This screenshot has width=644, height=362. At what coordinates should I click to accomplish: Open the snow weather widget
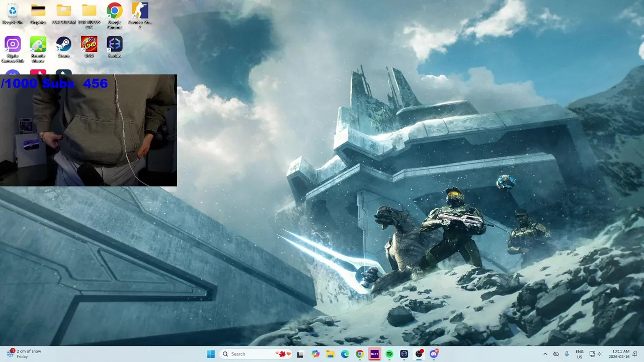click(24, 354)
